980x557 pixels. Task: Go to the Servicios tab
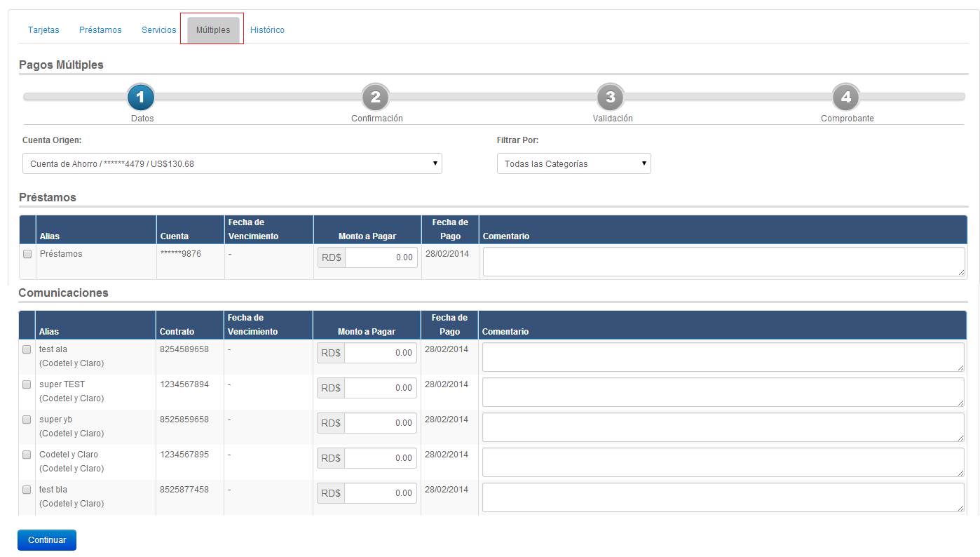159,30
